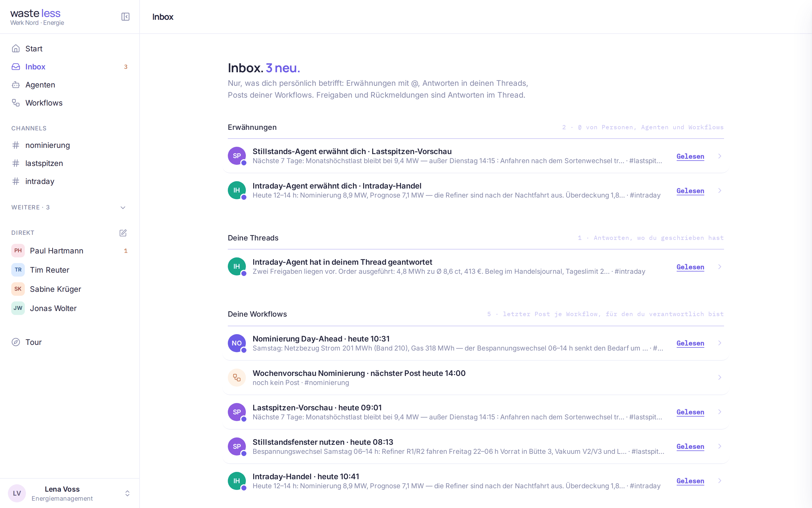812x508 pixels.
Task: Open the lastspitzen channel
Action: pos(69,163)
